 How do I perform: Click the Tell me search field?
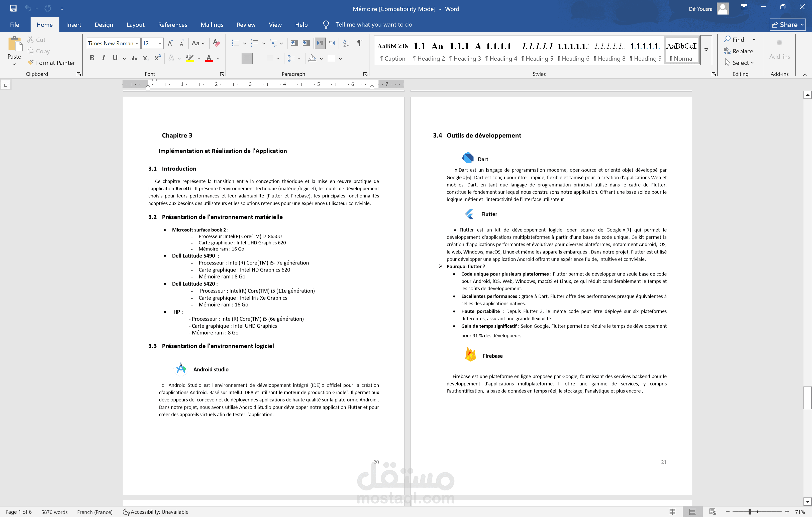point(373,25)
